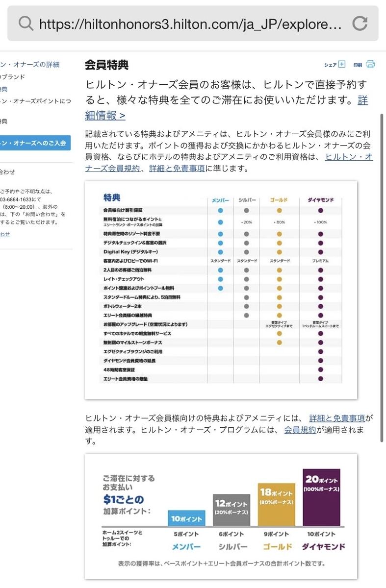Click the +100% value in the Diamond column

(320, 222)
